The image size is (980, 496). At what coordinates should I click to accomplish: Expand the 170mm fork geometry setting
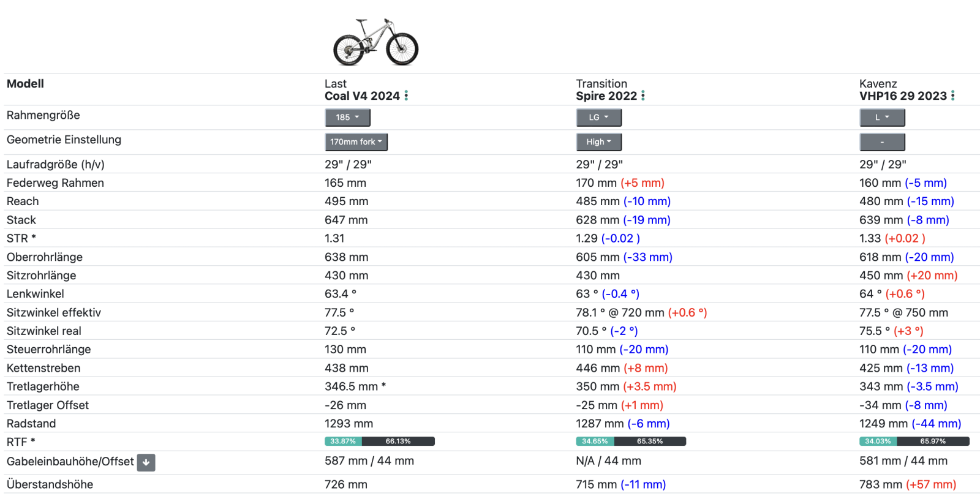tap(356, 142)
